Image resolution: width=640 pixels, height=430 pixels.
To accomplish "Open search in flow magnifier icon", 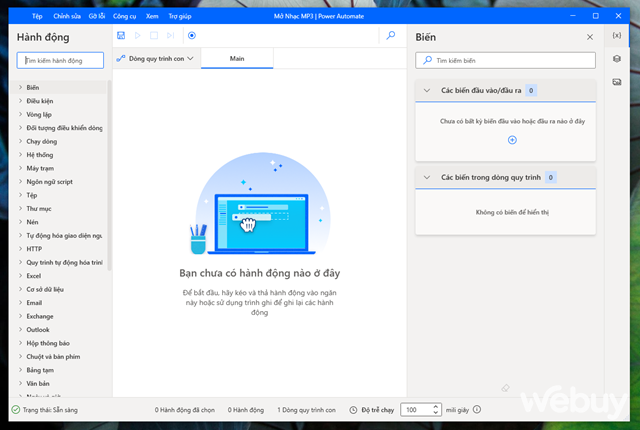I will pos(390,36).
